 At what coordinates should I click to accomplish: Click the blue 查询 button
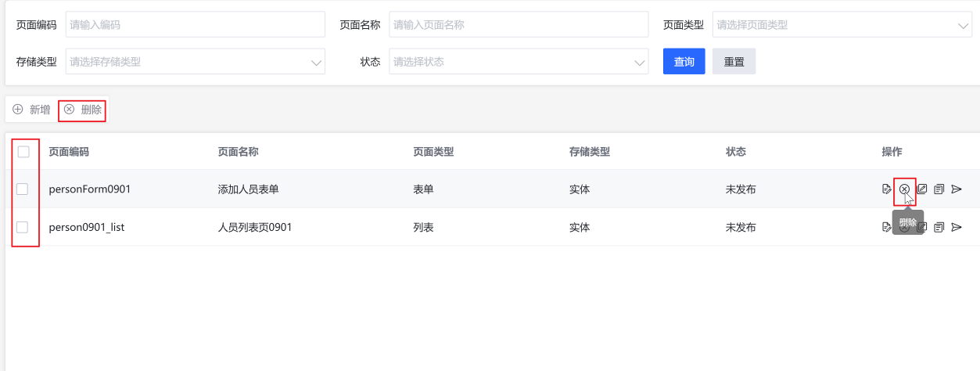click(684, 62)
